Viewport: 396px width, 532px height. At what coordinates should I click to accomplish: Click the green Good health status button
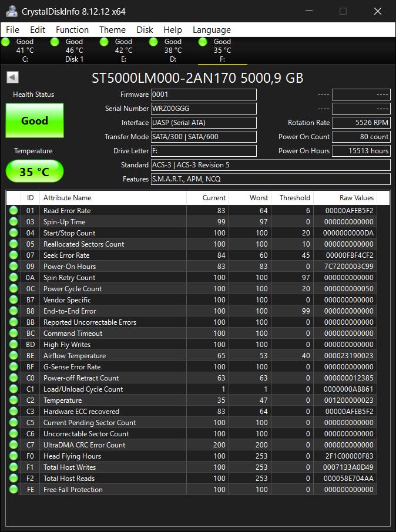click(35, 121)
